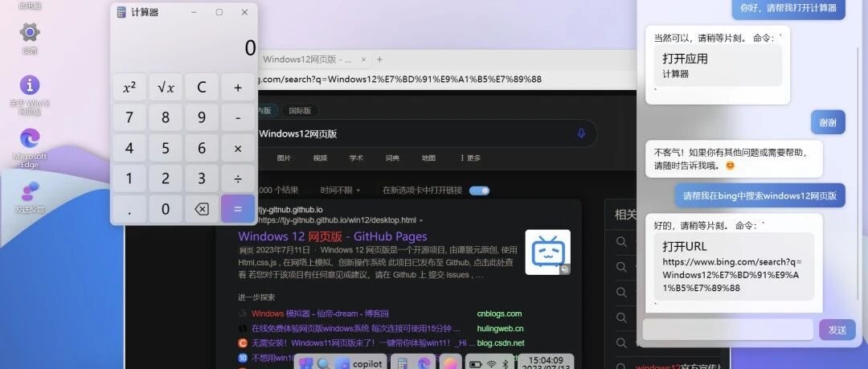Click the bilibili TV thumbnail image
868x369 pixels.
pos(548,252)
